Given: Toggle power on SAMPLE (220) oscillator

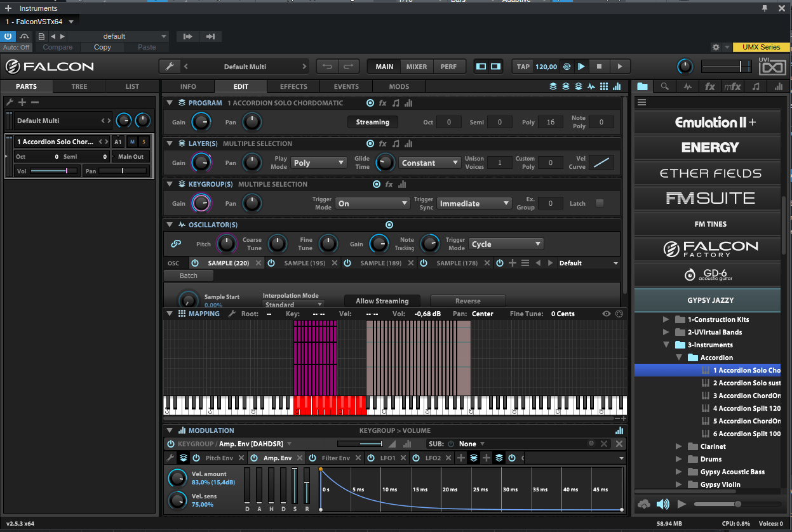Looking at the screenshot, I should [x=195, y=263].
